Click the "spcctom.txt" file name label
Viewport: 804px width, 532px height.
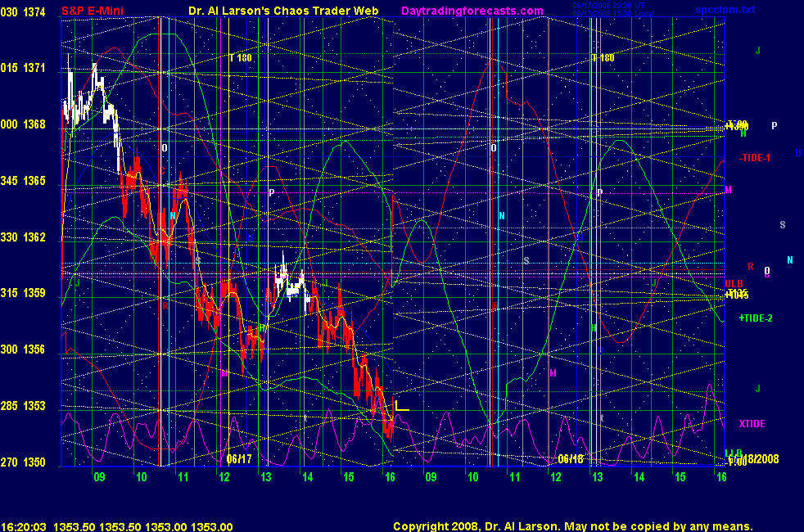[725, 10]
